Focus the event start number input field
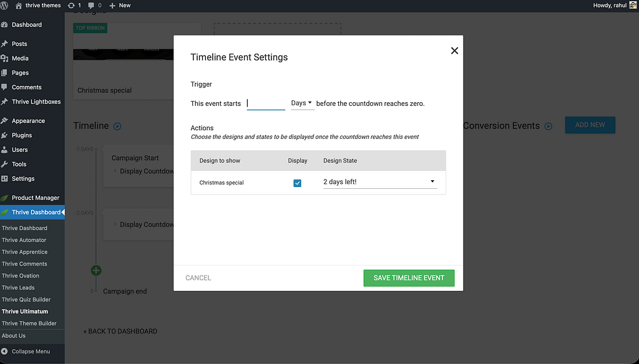 tap(266, 103)
